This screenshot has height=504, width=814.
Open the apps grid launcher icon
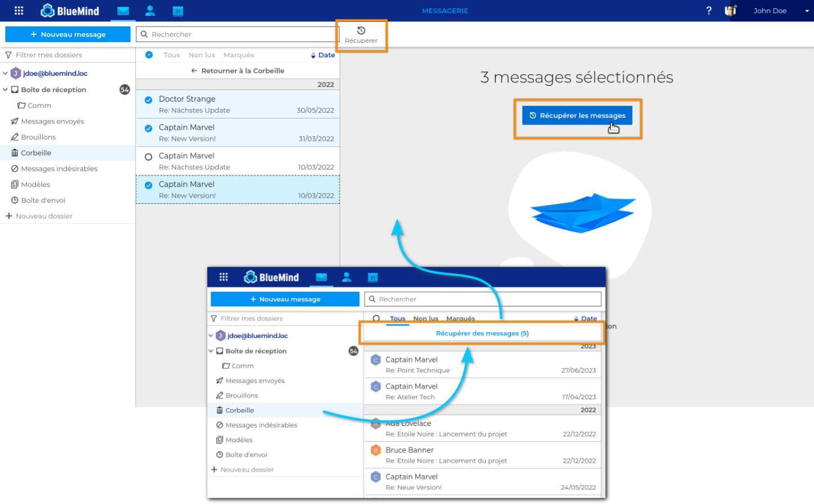19,11
